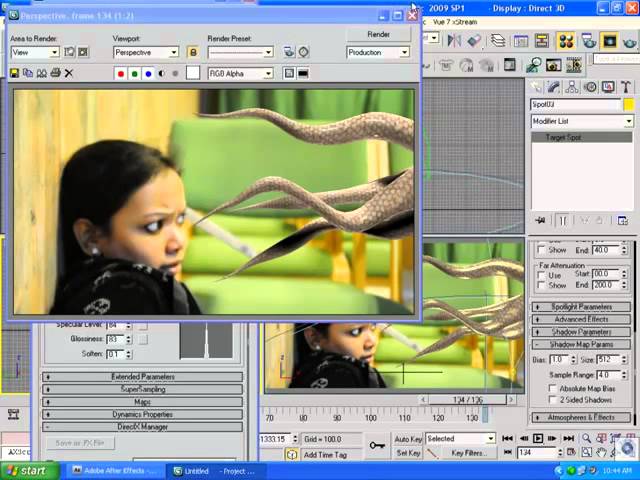
Task: Click auto region selected icon
Action: click(83, 52)
